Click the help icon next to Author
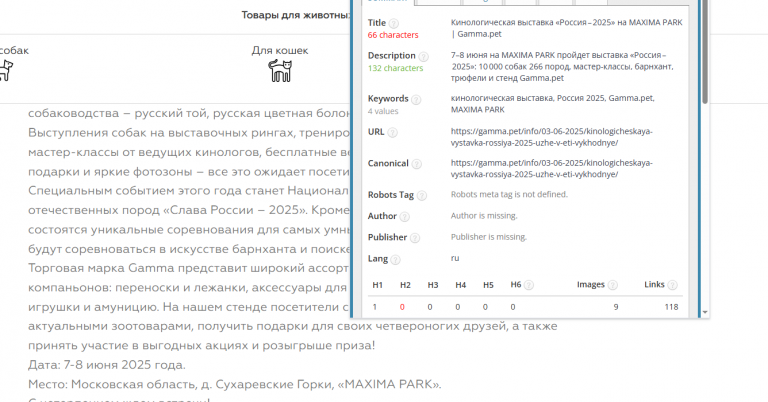The image size is (768, 402). 404,216
